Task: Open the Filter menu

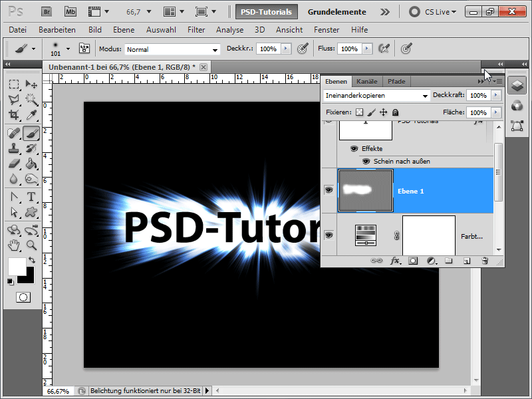Action: pos(196,30)
